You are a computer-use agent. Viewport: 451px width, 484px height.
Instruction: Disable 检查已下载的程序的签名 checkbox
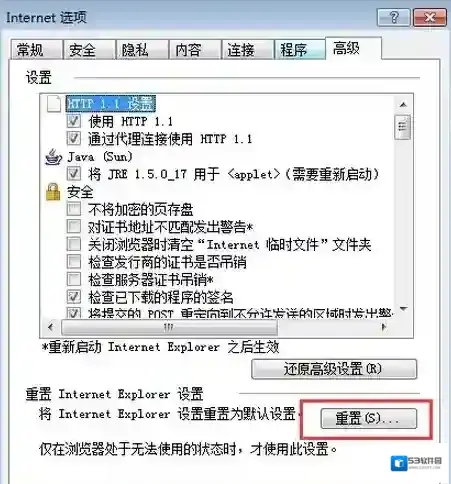point(74,297)
